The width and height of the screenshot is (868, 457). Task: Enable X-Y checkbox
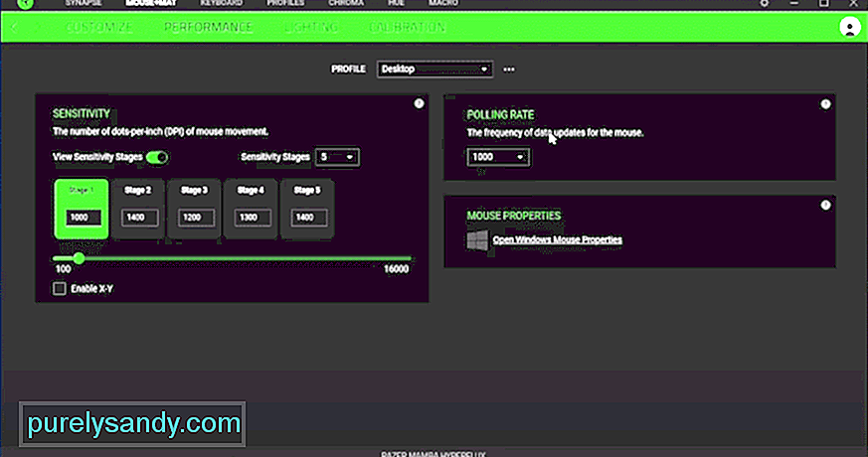(60, 288)
